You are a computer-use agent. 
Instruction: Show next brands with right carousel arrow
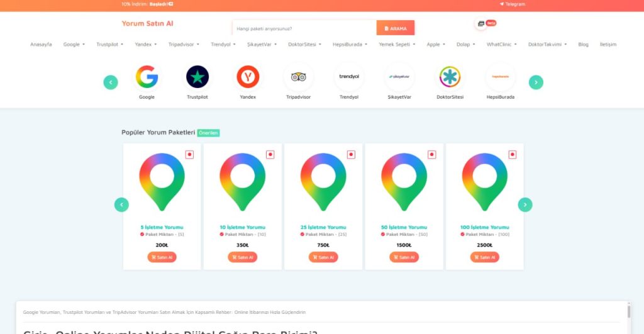pos(536,82)
